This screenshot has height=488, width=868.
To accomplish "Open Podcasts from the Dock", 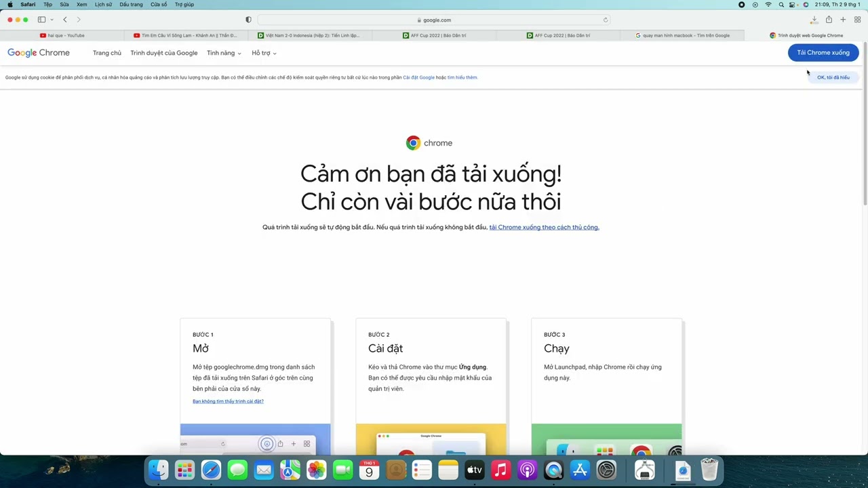I will tap(528, 470).
